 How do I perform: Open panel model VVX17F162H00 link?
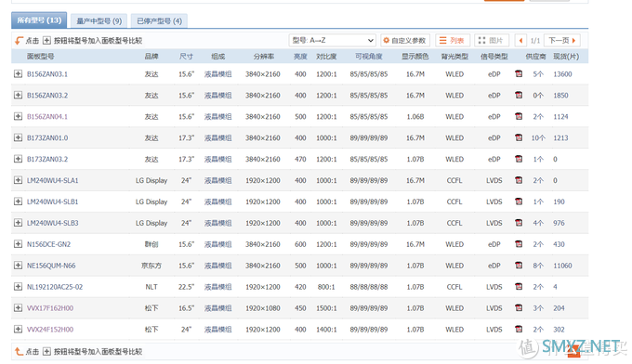50,308
